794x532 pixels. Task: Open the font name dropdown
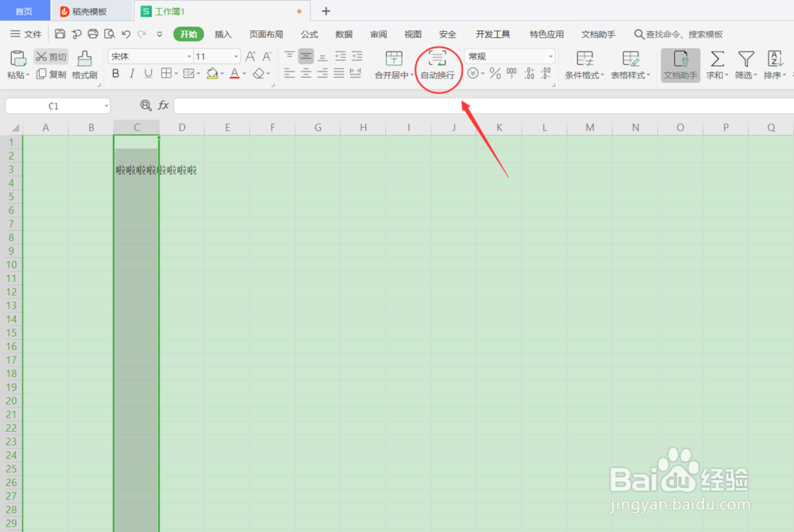tap(187, 56)
